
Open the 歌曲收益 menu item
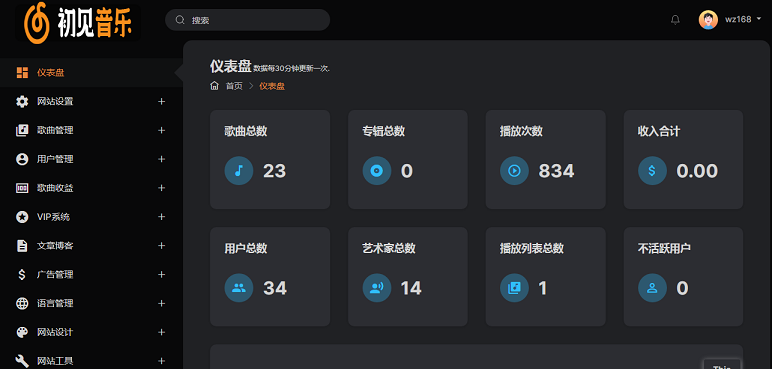pyautogui.click(x=92, y=188)
